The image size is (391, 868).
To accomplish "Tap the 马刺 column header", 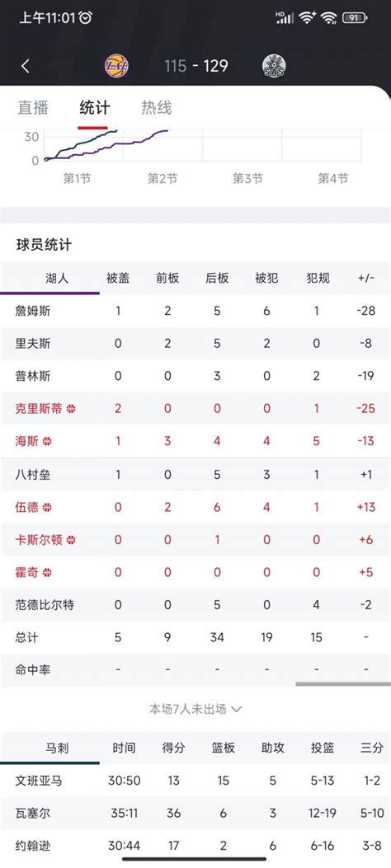I will (57, 748).
